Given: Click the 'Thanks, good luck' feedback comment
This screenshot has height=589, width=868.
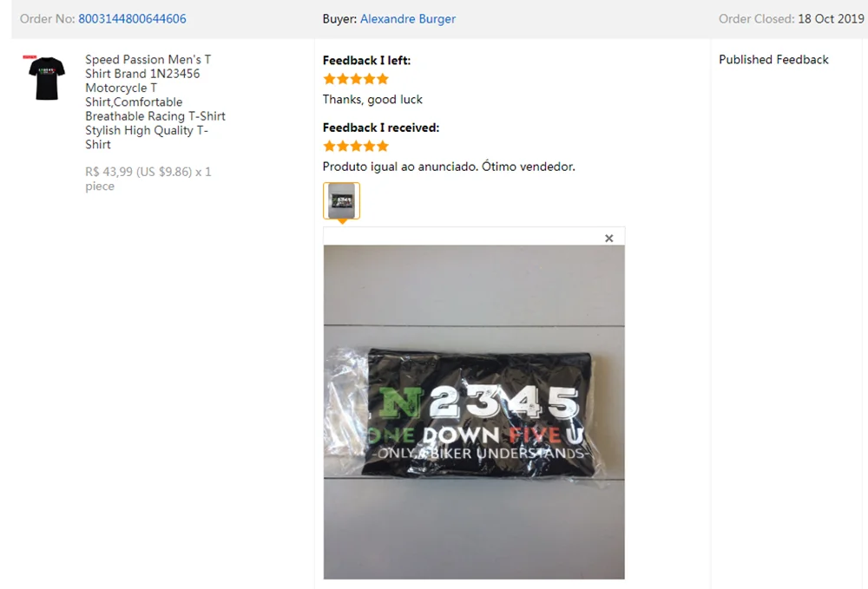Looking at the screenshot, I should 372,100.
